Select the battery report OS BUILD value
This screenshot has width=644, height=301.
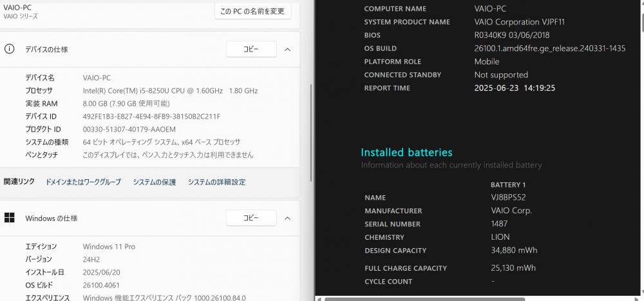point(550,48)
